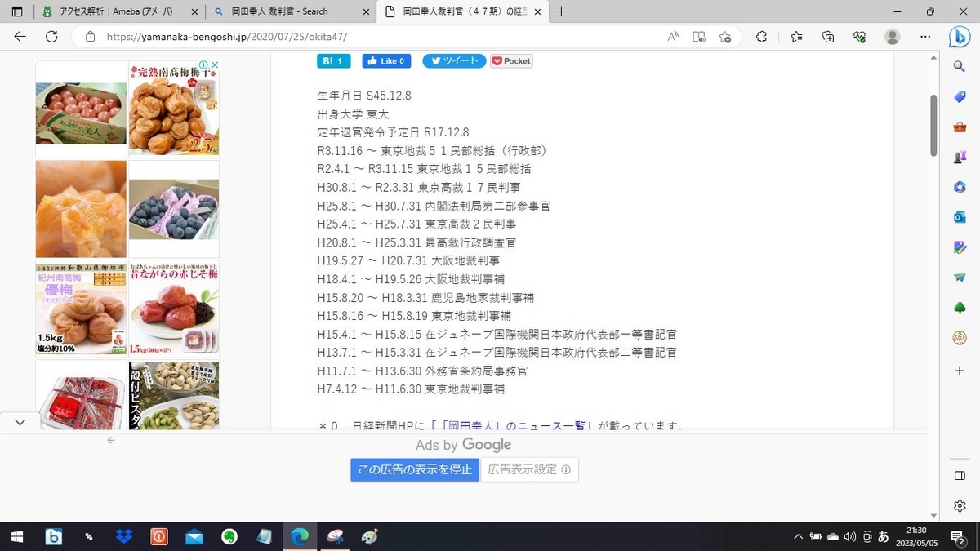This screenshot has height=551, width=980.
Task: Open the Bing chat sidebar button
Action: 960,38
